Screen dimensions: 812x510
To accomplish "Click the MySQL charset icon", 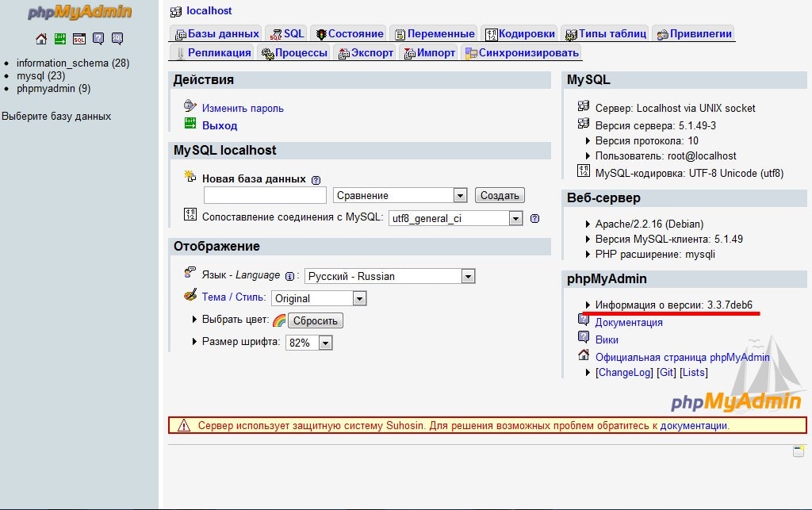I will [x=584, y=171].
